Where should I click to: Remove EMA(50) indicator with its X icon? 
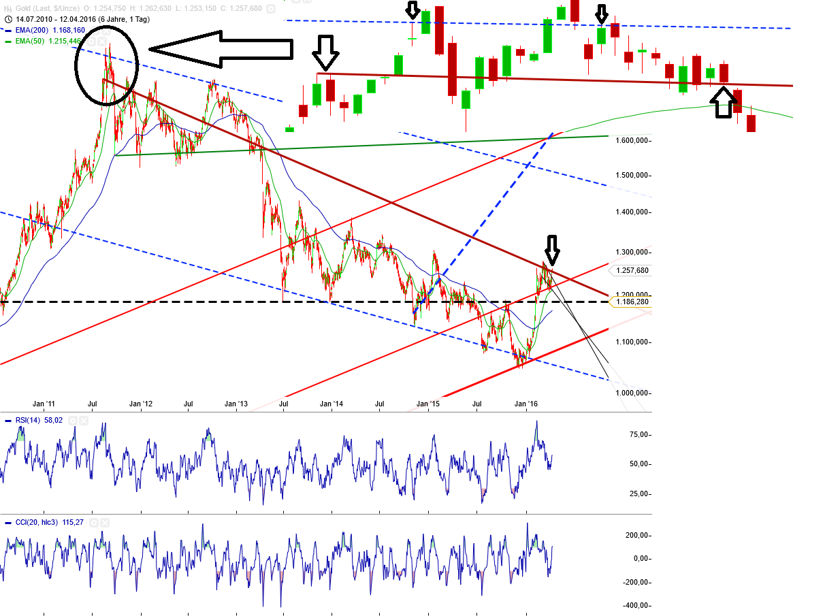coord(101,42)
